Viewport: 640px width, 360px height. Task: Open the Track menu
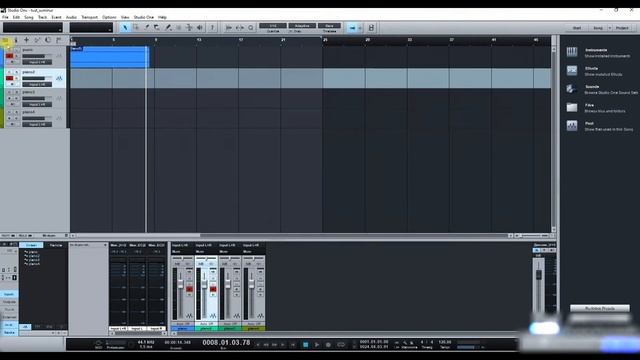(x=42, y=17)
